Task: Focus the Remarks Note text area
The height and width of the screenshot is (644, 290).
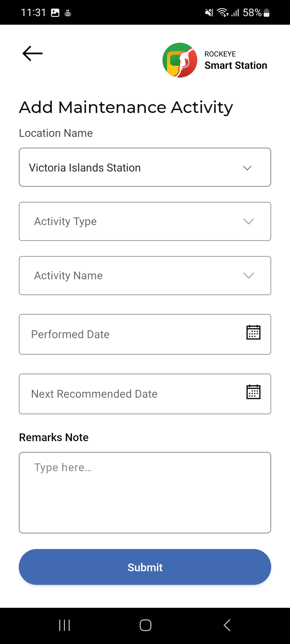Action: pyautogui.click(x=145, y=493)
